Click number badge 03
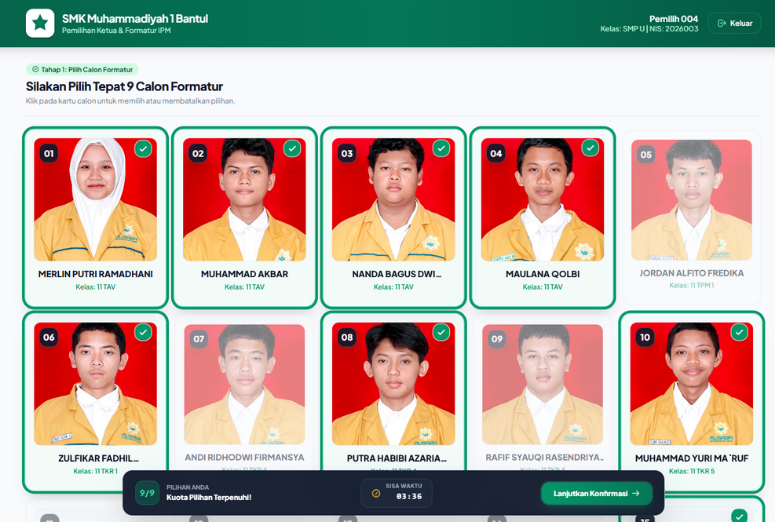 click(x=347, y=153)
